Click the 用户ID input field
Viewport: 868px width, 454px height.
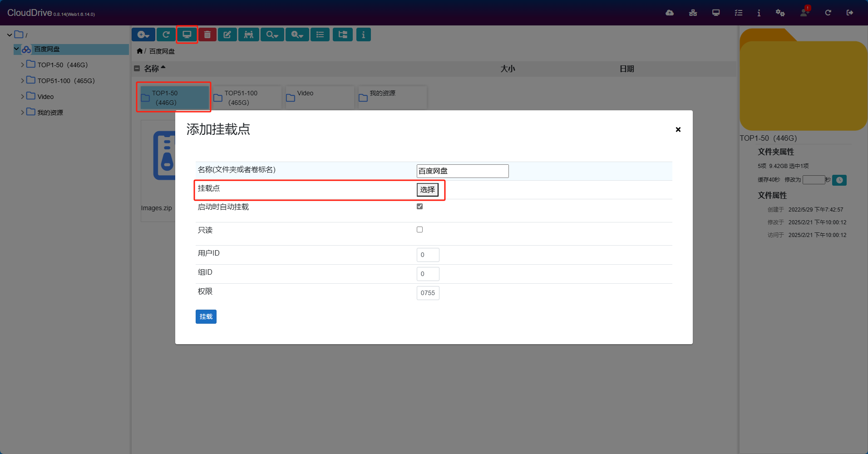pyautogui.click(x=428, y=255)
